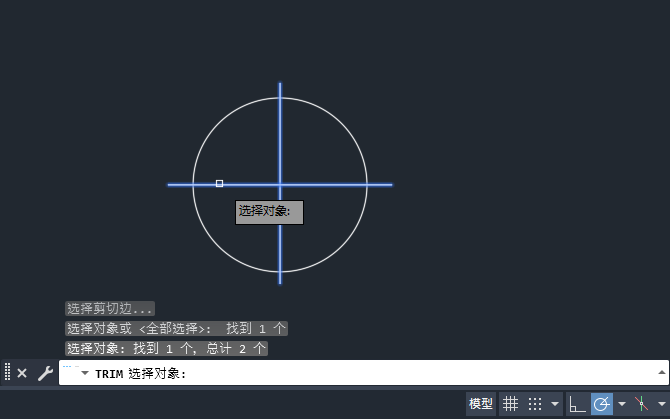Image resolution: width=670 pixels, height=419 pixels.
Task: Expand the recent commands dropdown arrow
Action: tap(85, 373)
